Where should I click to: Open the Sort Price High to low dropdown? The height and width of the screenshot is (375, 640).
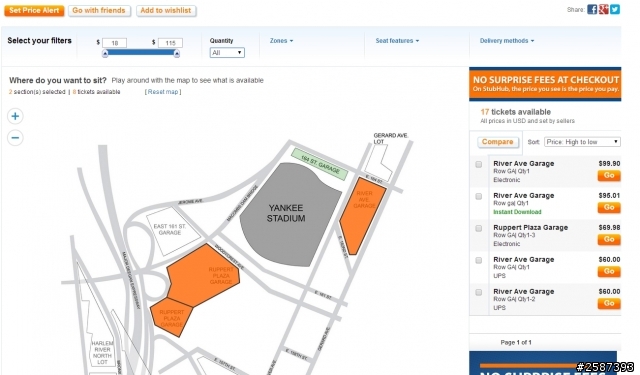[x=582, y=142]
